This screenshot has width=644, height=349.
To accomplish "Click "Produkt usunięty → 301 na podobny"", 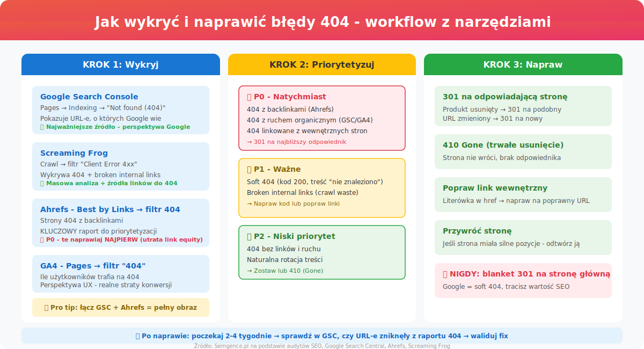I will coord(502,110).
